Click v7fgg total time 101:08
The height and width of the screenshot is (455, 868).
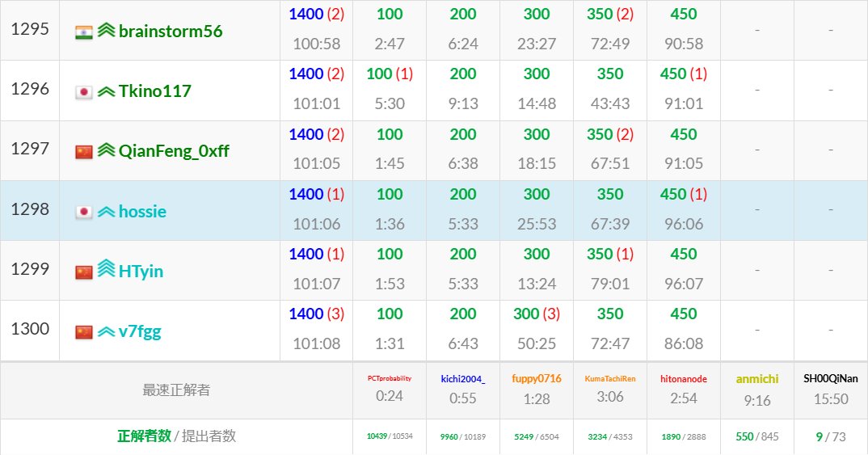tap(317, 343)
